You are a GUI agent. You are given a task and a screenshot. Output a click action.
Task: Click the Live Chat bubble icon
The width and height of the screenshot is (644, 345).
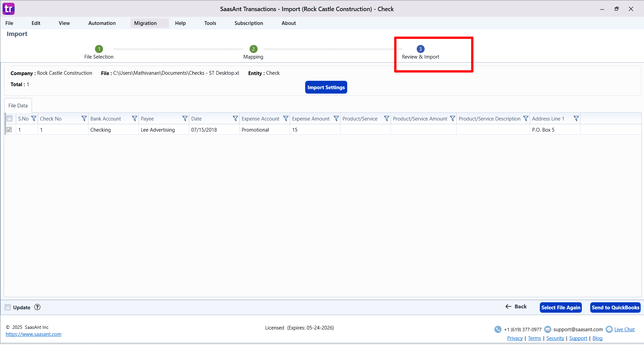click(609, 329)
